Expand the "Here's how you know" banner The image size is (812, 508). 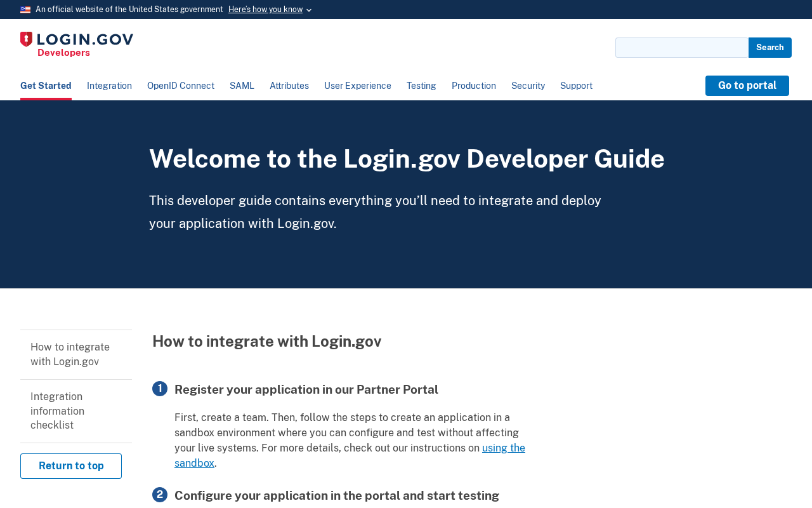pos(265,10)
